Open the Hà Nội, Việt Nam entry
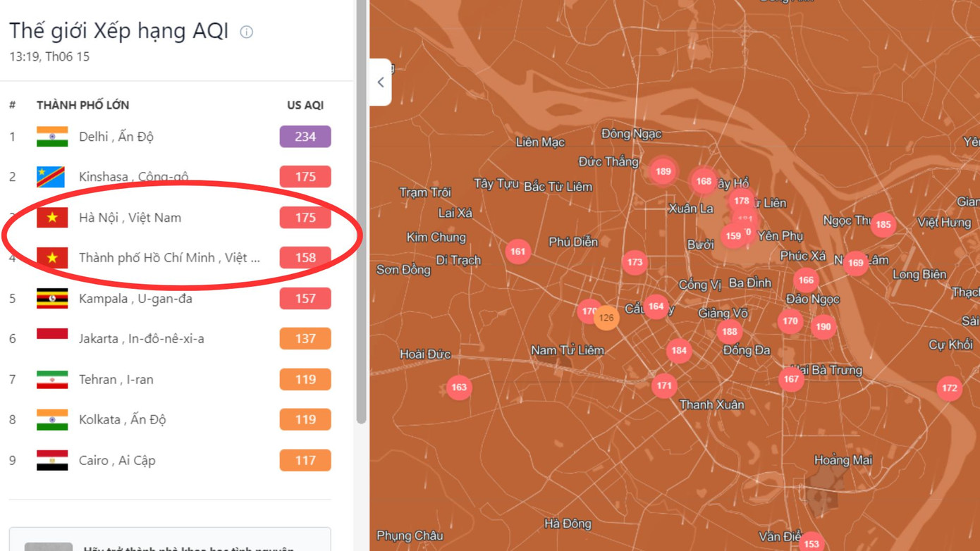Screen dimensions: 980x551 point(130,218)
